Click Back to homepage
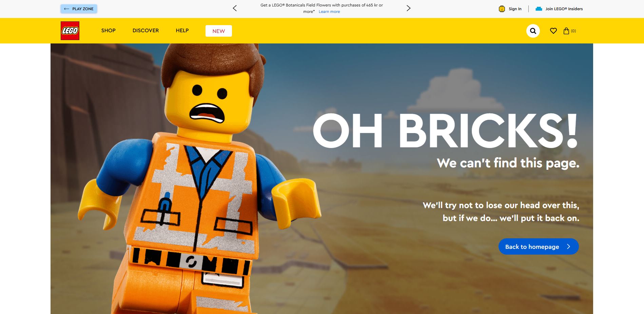 pos(539,246)
